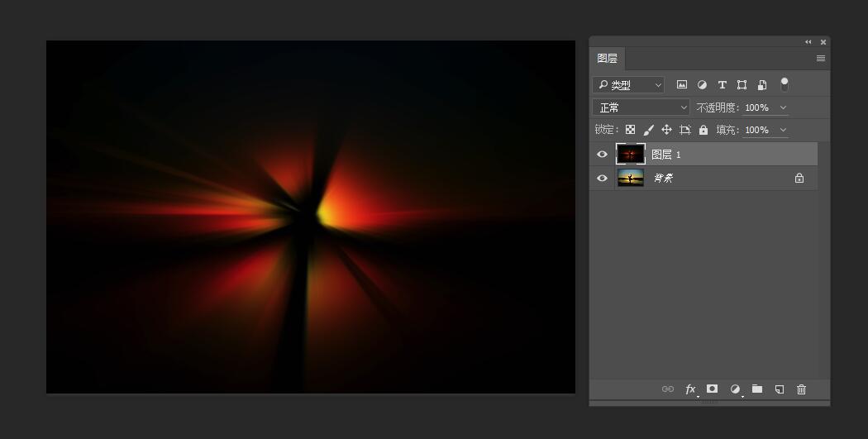Screen dimensions: 868x439
Task: Filter layers by shape layers icon
Action: 742,84
